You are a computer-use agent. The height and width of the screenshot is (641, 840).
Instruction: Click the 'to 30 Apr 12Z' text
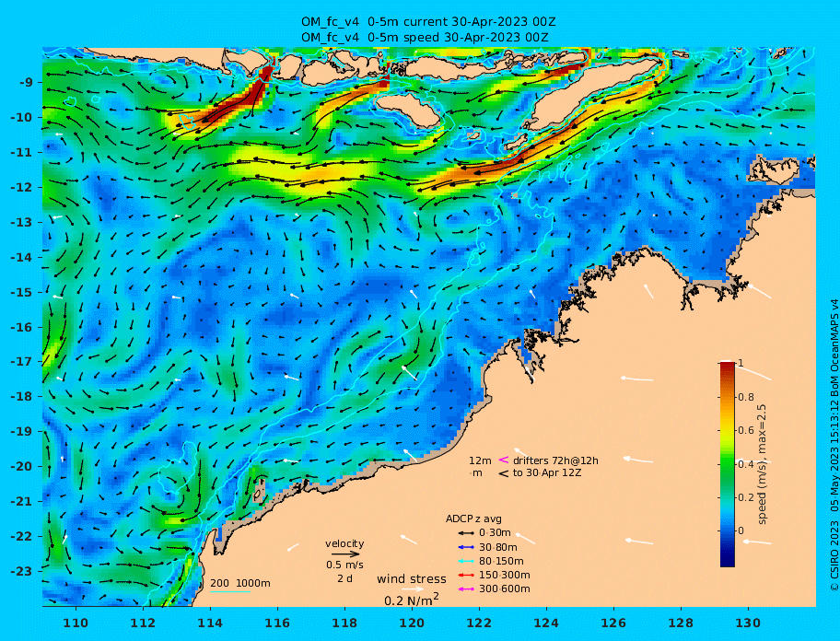pyautogui.click(x=547, y=472)
